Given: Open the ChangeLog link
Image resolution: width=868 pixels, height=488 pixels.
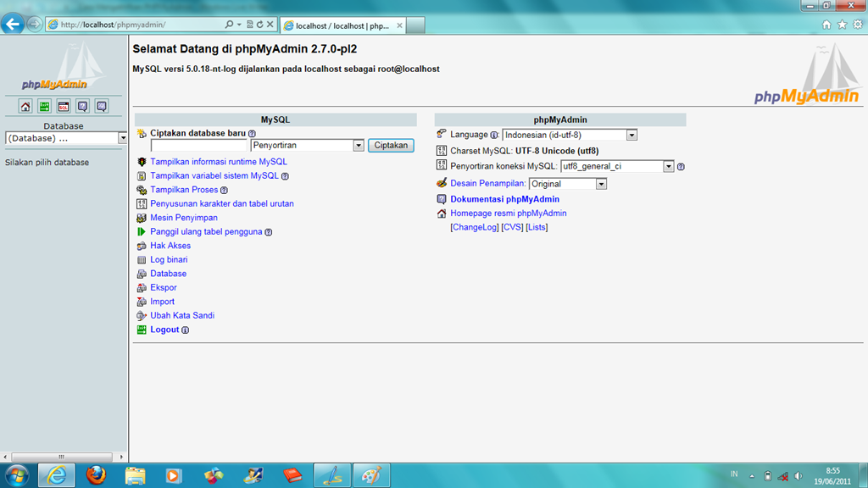Looking at the screenshot, I should 475,227.
